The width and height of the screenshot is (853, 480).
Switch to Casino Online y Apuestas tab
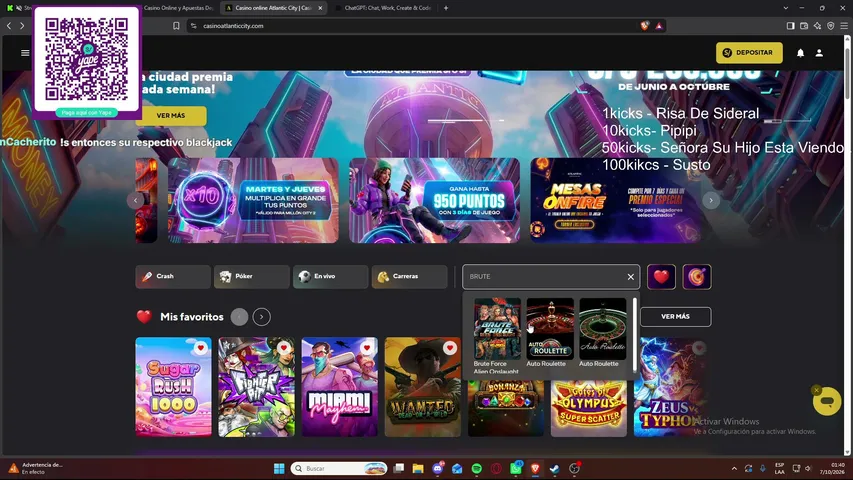178,8
